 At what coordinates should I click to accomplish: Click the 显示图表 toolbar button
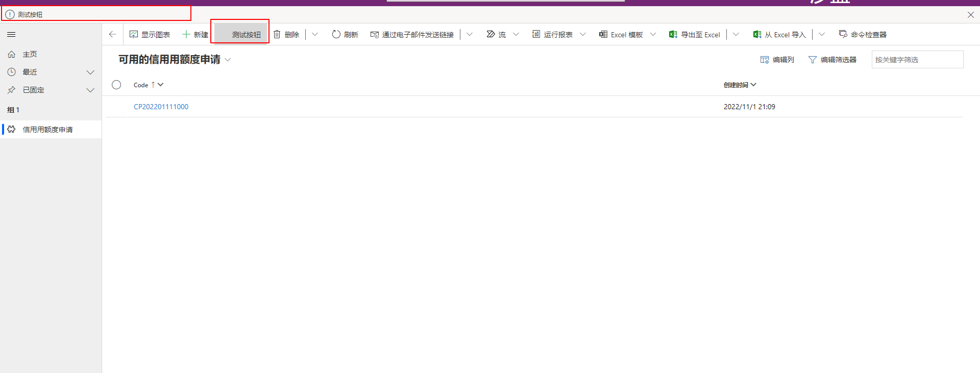coord(150,34)
